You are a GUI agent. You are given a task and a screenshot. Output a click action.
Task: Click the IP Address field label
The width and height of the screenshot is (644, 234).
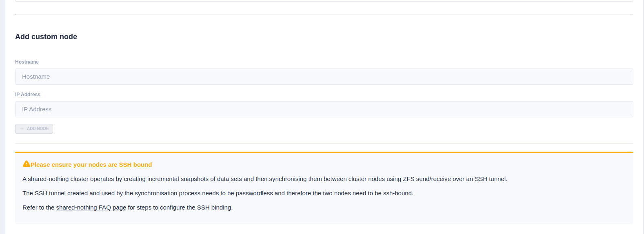click(28, 95)
